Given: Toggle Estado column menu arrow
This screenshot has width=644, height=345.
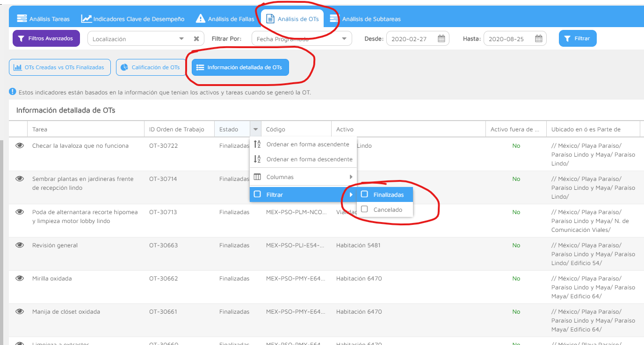Looking at the screenshot, I should [x=255, y=129].
